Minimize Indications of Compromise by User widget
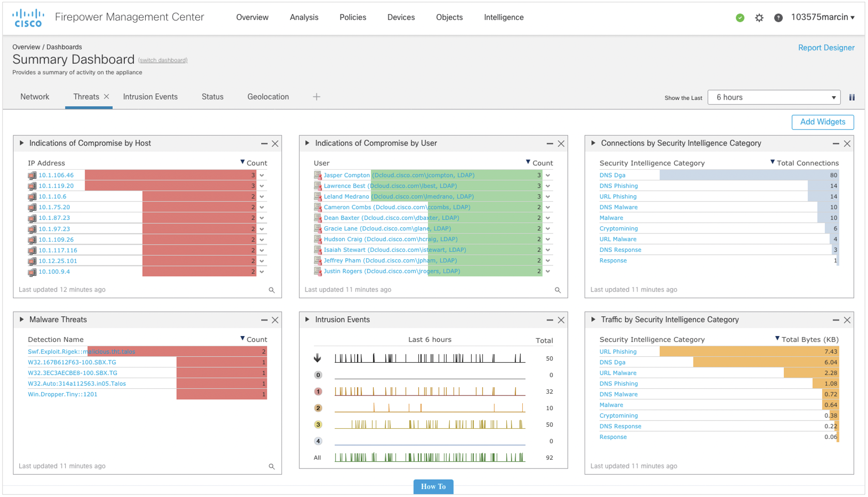This screenshot has height=497, width=868. [550, 144]
